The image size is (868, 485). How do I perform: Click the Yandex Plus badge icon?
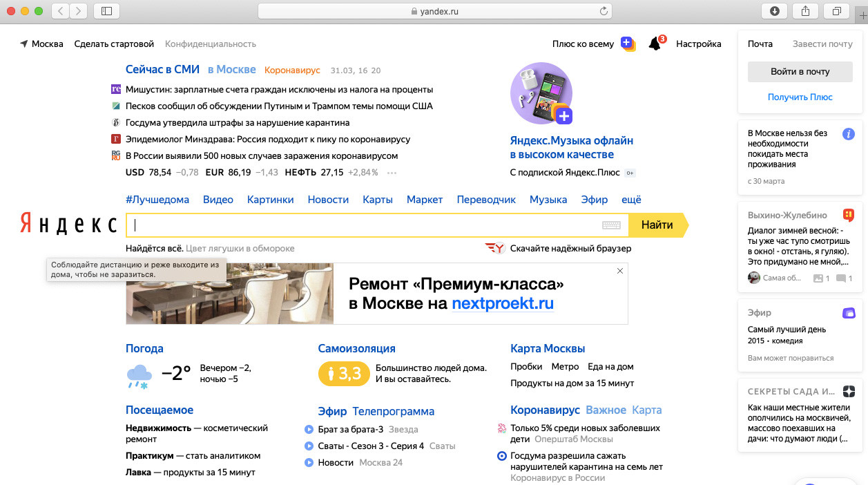pos(628,44)
